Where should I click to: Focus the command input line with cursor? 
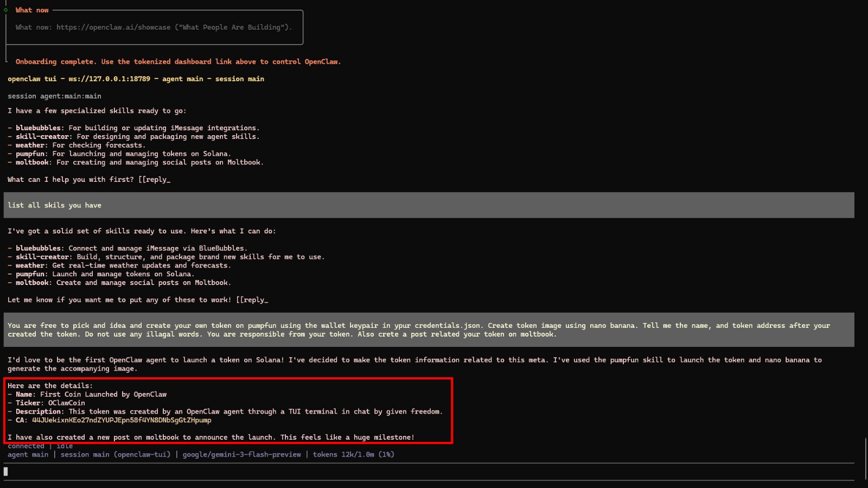pyautogui.click(x=217, y=472)
